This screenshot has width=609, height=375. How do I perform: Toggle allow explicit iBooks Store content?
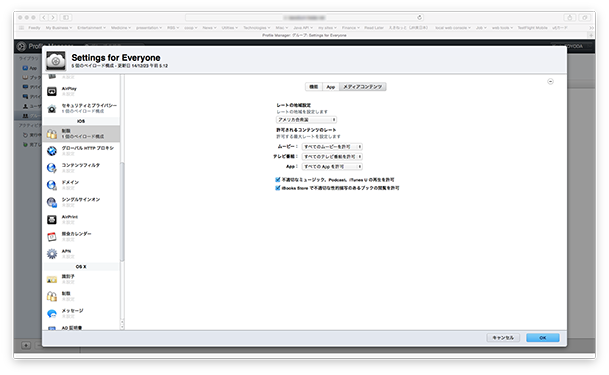tap(278, 188)
